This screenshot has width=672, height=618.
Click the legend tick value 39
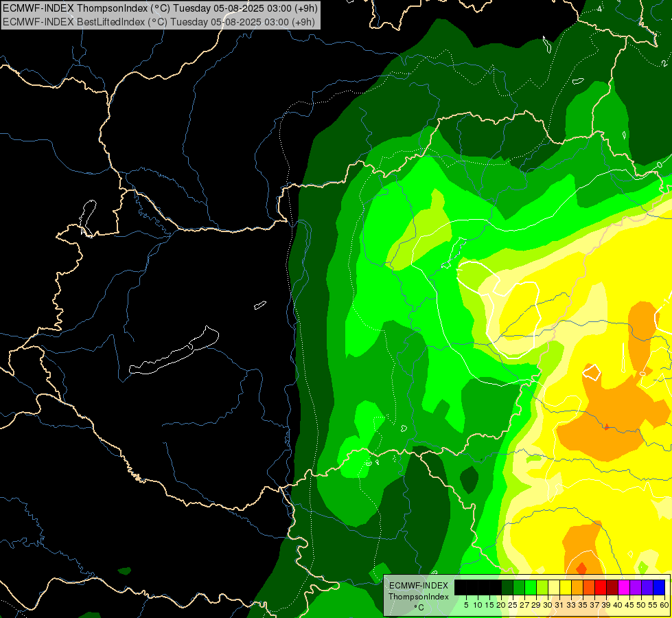click(606, 605)
